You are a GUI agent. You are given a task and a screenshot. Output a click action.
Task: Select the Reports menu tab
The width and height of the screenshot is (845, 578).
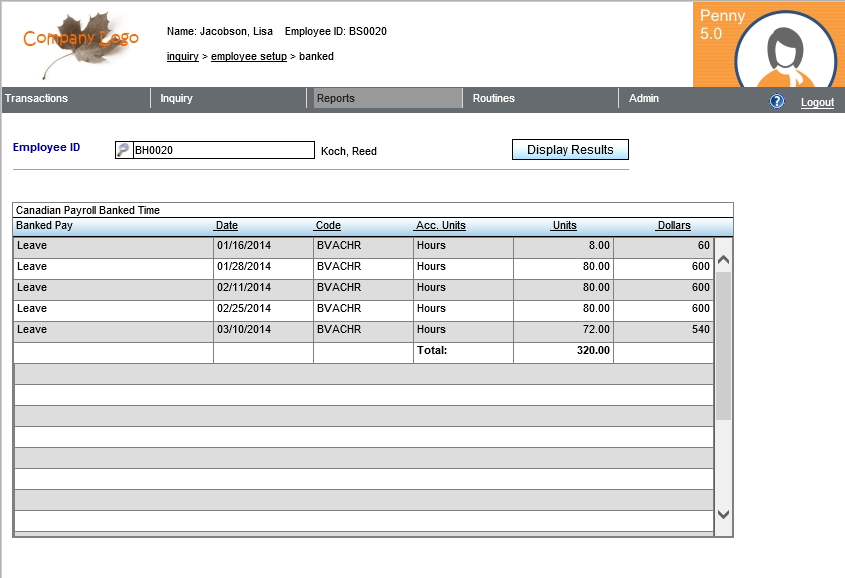point(336,98)
